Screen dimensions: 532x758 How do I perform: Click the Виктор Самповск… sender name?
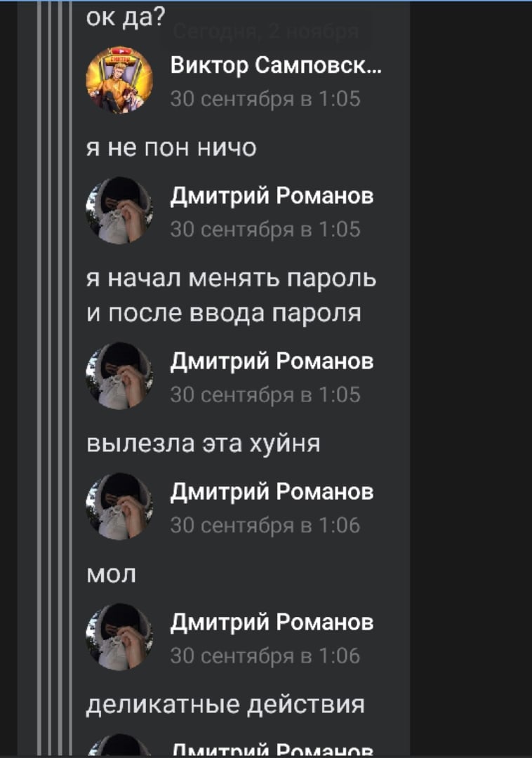click(276, 65)
